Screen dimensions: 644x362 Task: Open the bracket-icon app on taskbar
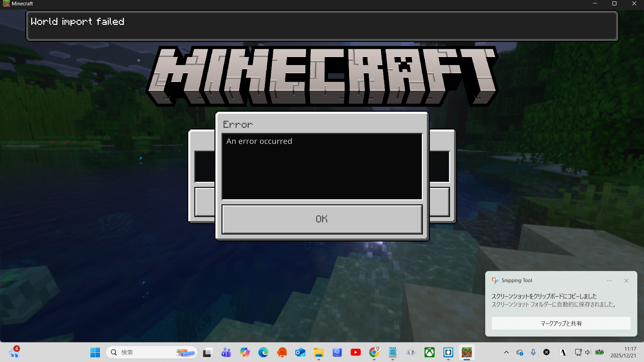[x=448, y=352]
